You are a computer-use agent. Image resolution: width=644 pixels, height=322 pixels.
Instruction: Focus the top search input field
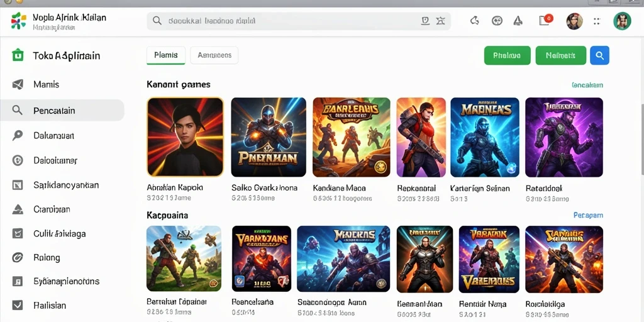tap(299, 21)
